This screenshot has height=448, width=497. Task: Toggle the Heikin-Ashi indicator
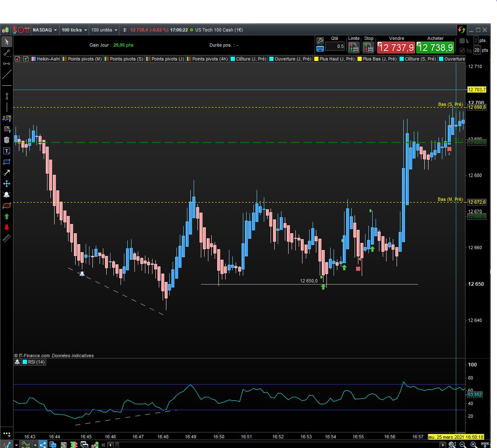click(45, 59)
